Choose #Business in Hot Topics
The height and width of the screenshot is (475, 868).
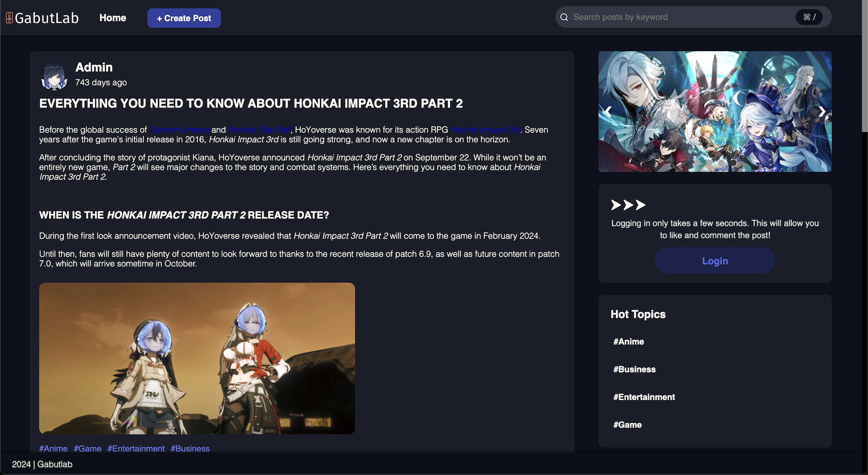click(634, 369)
